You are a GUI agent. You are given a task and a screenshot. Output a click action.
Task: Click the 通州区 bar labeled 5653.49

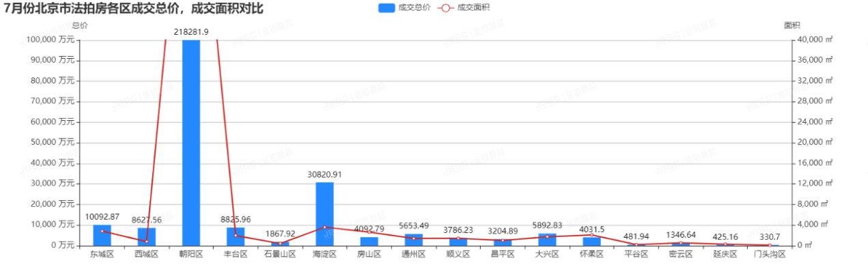tap(414, 240)
